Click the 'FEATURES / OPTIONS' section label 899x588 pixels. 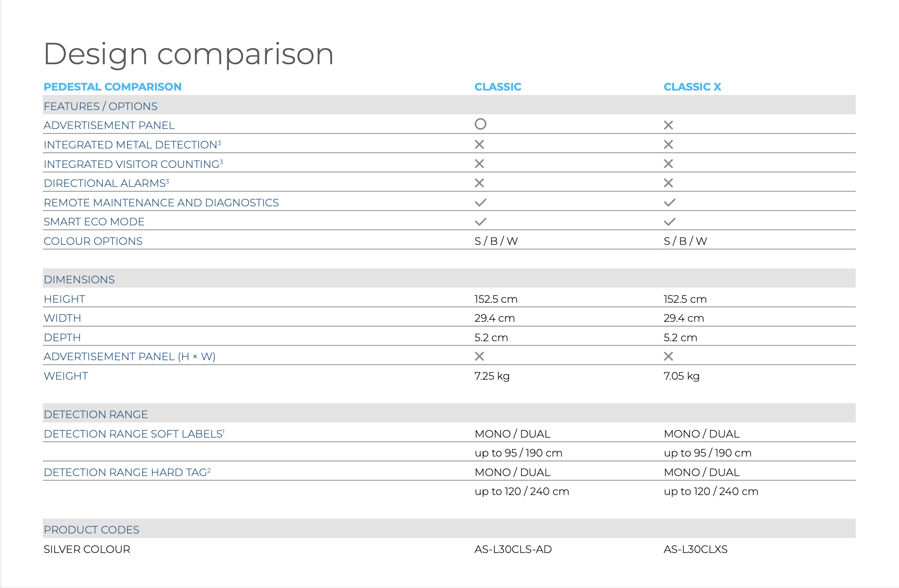(100, 106)
